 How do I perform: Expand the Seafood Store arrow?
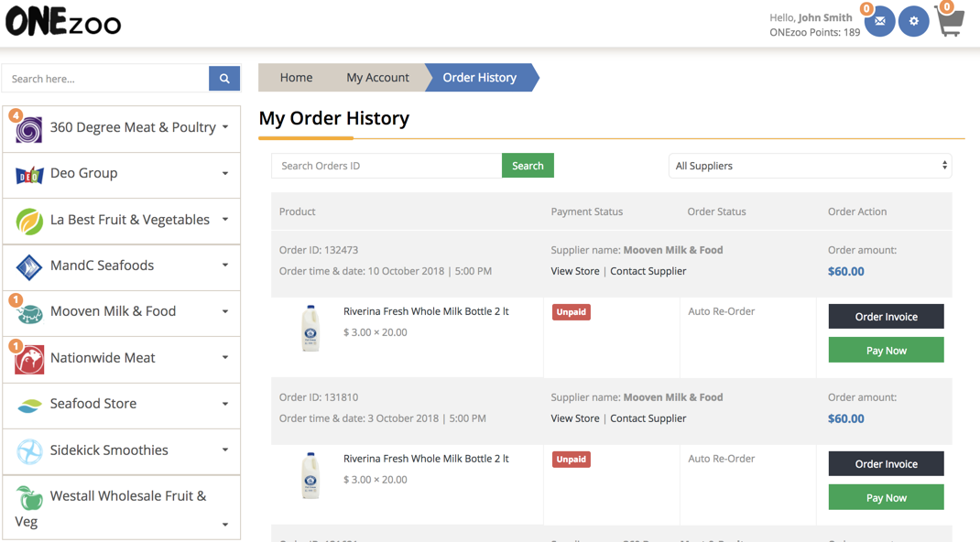point(225,404)
